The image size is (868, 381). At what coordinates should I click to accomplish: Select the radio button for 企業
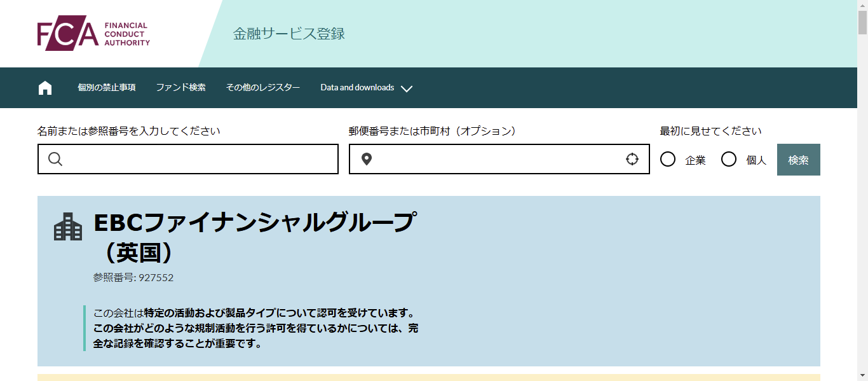click(667, 160)
